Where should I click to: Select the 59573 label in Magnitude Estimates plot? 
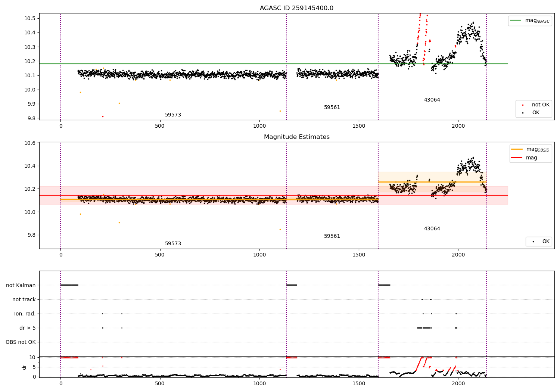[173, 244]
